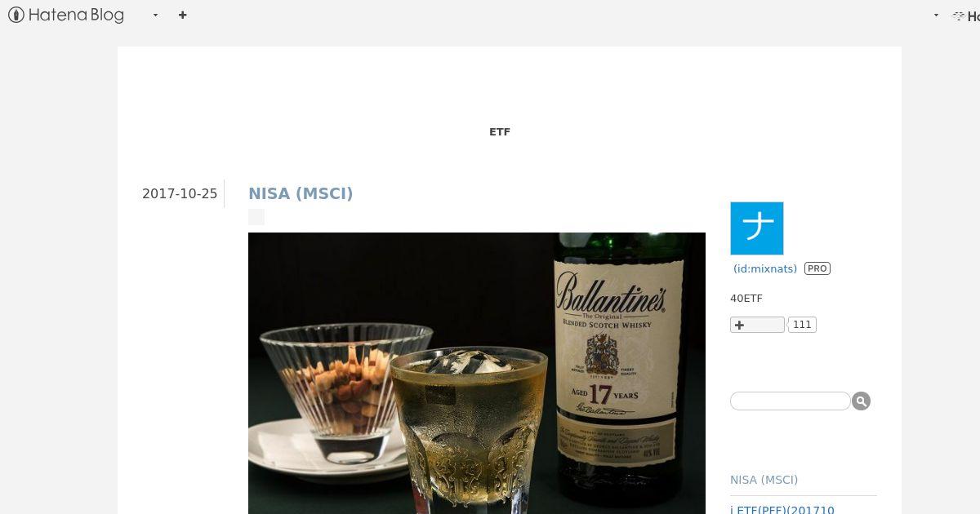Click the Hatena Blog logo icon
The image size is (980, 514).
click(x=16, y=15)
